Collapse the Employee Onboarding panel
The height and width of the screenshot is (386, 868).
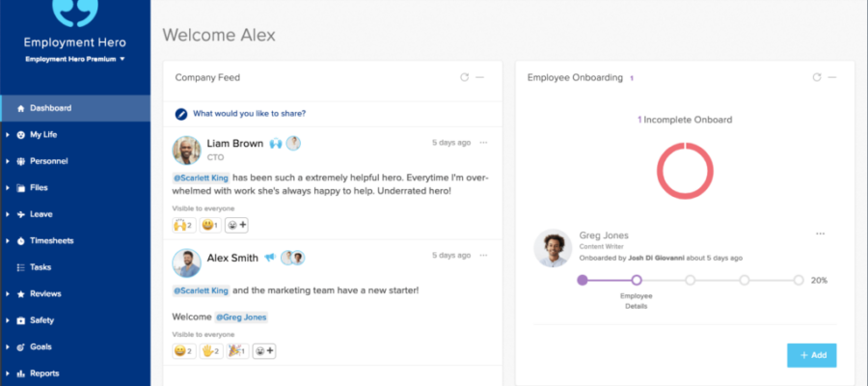point(832,77)
